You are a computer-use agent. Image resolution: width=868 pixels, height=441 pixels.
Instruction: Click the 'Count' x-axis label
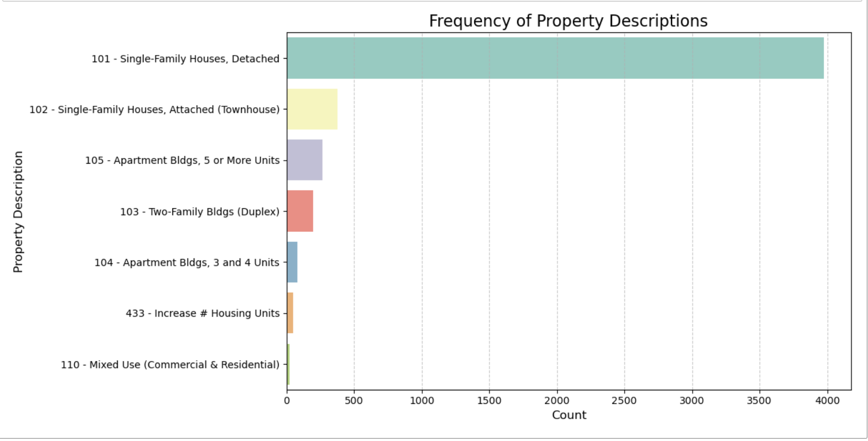(x=569, y=415)
